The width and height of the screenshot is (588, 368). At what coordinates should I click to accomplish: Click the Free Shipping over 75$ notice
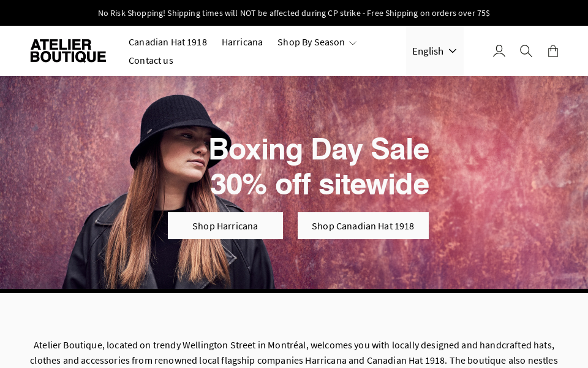[428, 13]
